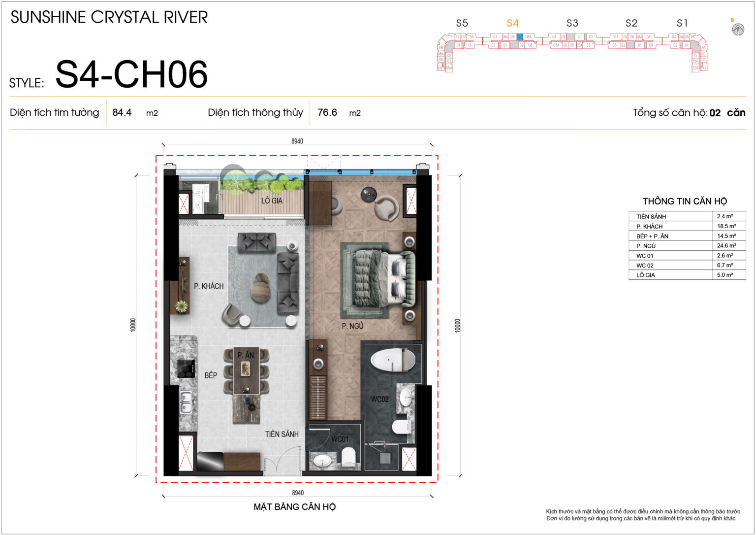This screenshot has width=756, height=535.
Task: Click the "S4-CH06" style heading
Action: [131, 74]
